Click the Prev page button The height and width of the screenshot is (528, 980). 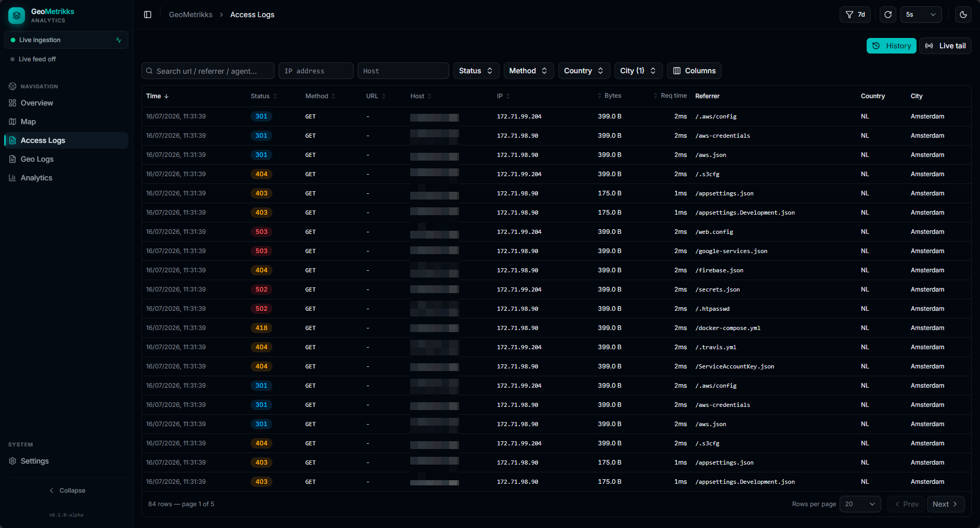click(907, 504)
